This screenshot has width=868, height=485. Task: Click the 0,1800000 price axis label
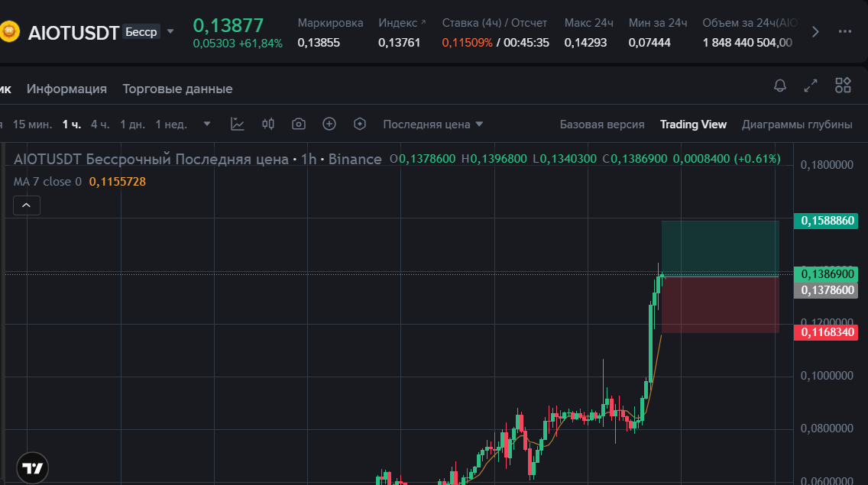[x=827, y=165]
